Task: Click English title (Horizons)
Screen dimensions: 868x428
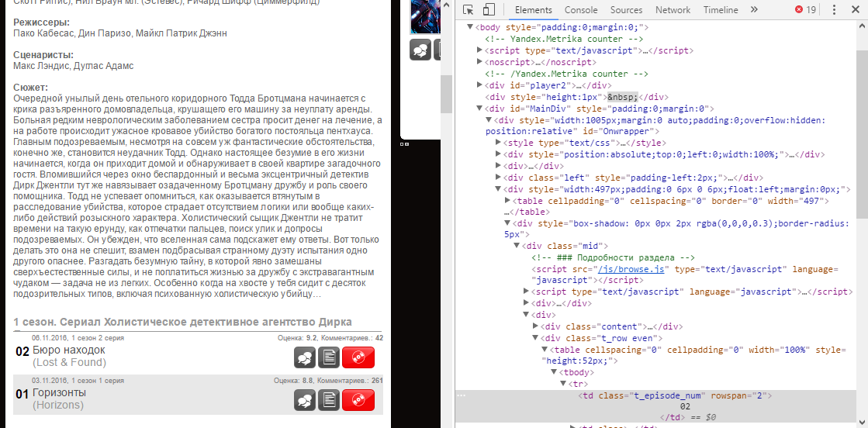Action: pyautogui.click(x=57, y=406)
